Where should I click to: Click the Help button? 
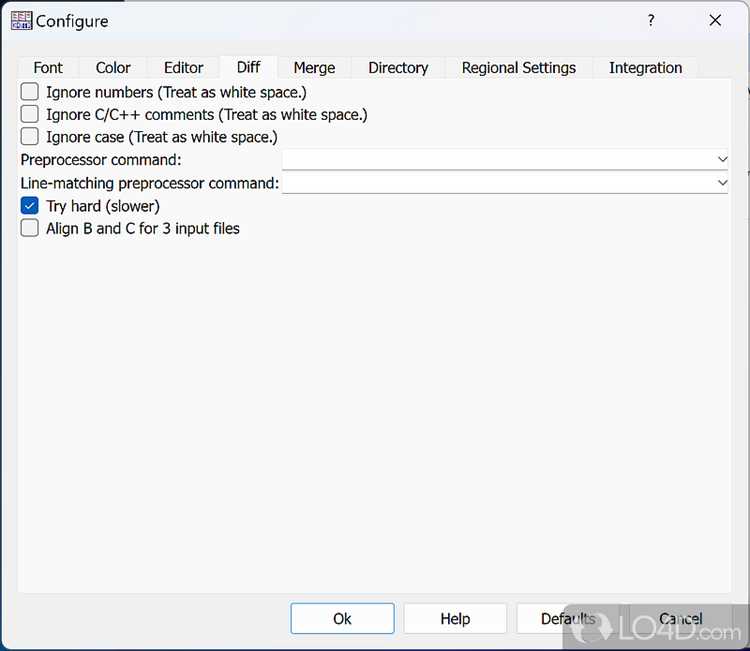[x=455, y=618]
